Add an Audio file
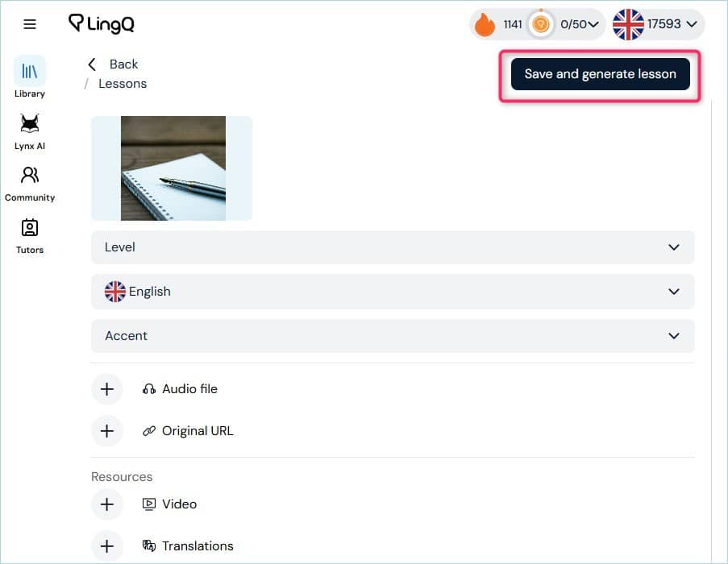 point(107,389)
